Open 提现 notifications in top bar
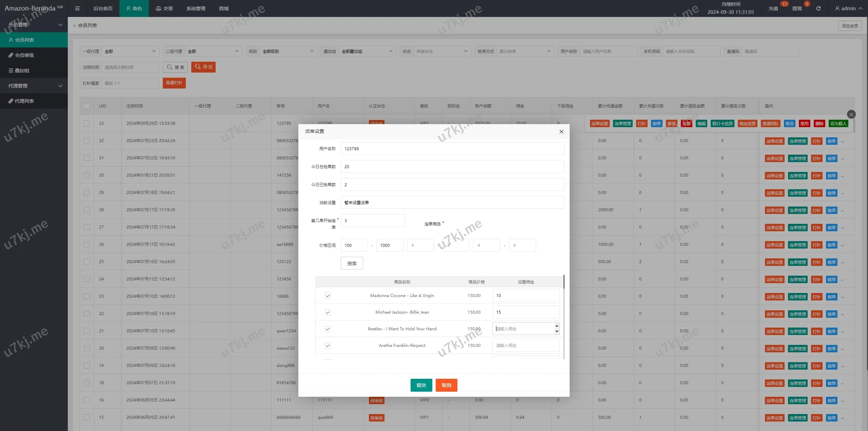Screen dimensions: 868x431 [x=797, y=8]
